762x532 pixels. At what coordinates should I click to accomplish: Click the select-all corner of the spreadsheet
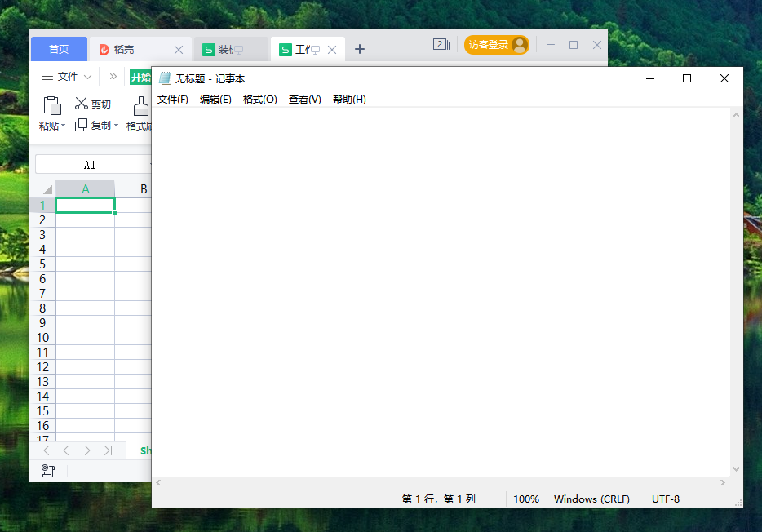pos(47,189)
